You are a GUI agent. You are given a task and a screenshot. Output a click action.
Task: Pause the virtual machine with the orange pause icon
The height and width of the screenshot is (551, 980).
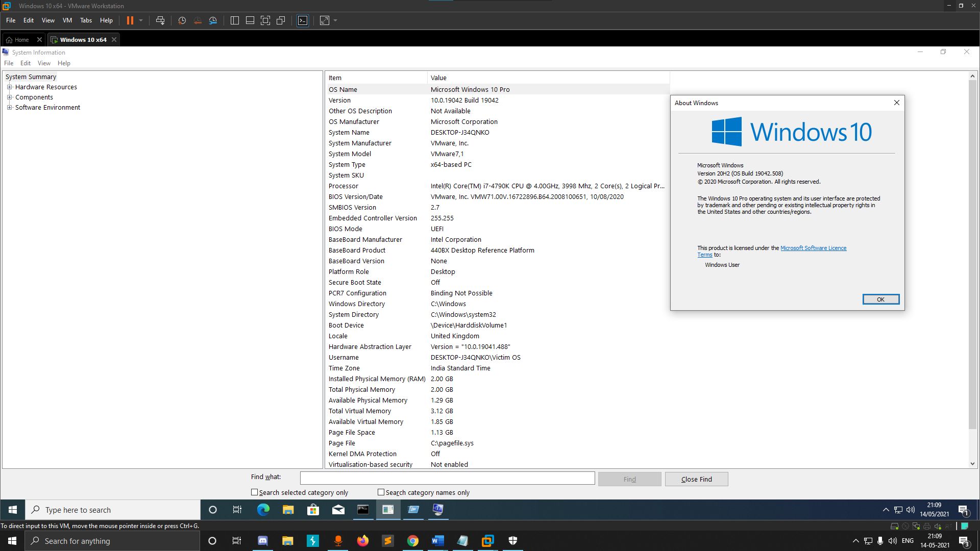pyautogui.click(x=130, y=20)
